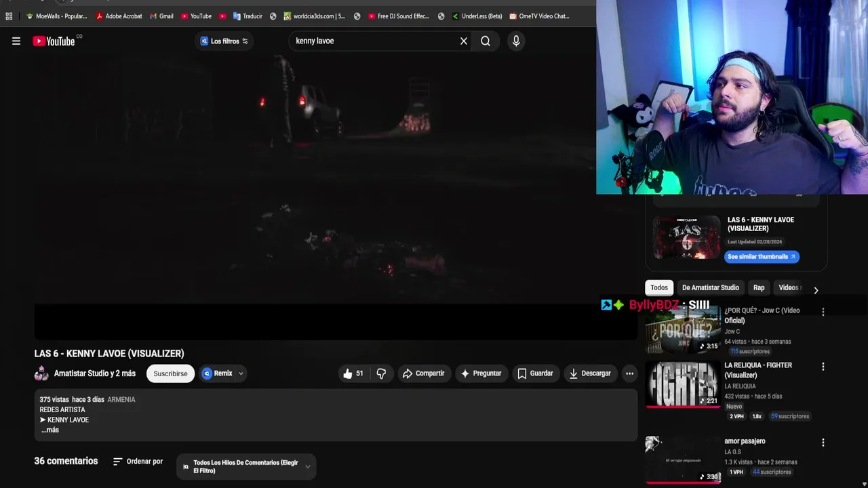Open Amatistar Studio channel avatar

click(x=41, y=373)
